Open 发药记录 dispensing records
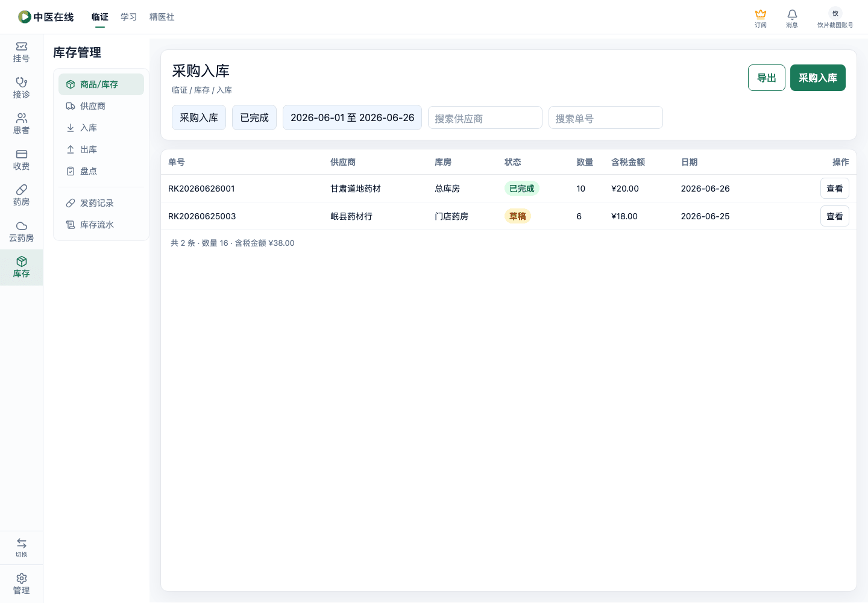The width and height of the screenshot is (868, 603). tap(101, 203)
